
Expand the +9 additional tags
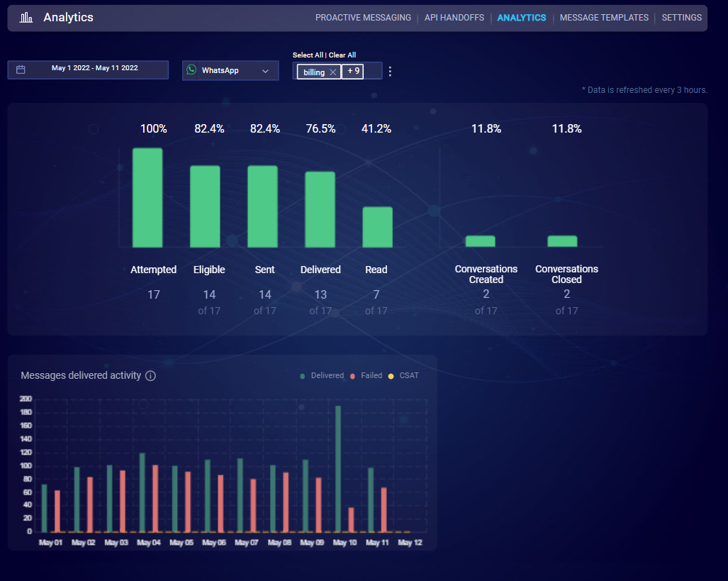coord(353,72)
